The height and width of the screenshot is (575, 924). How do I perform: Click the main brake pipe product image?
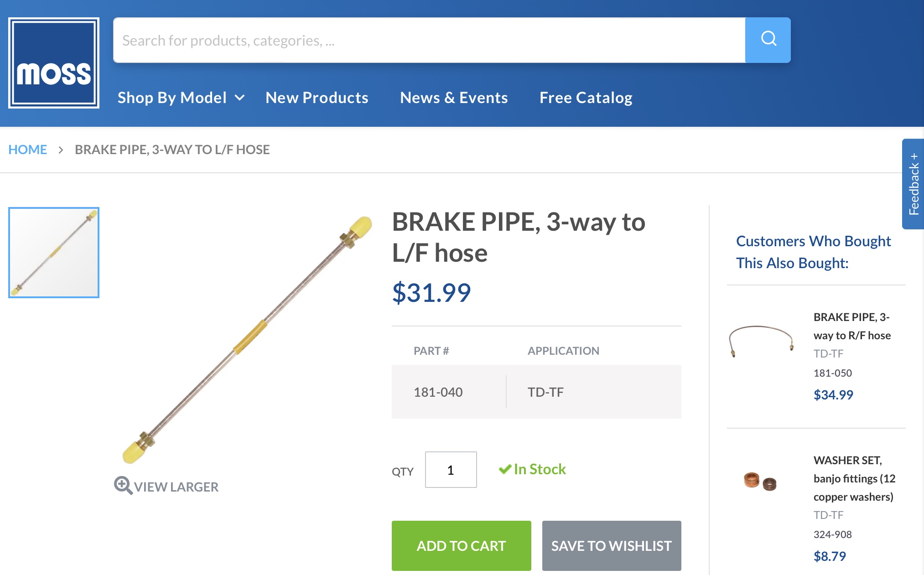click(x=247, y=340)
